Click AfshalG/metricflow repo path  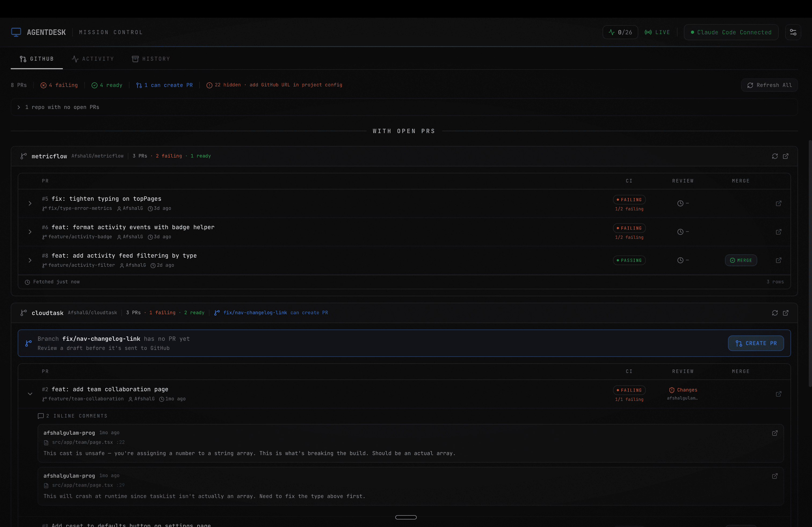(x=97, y=156)
